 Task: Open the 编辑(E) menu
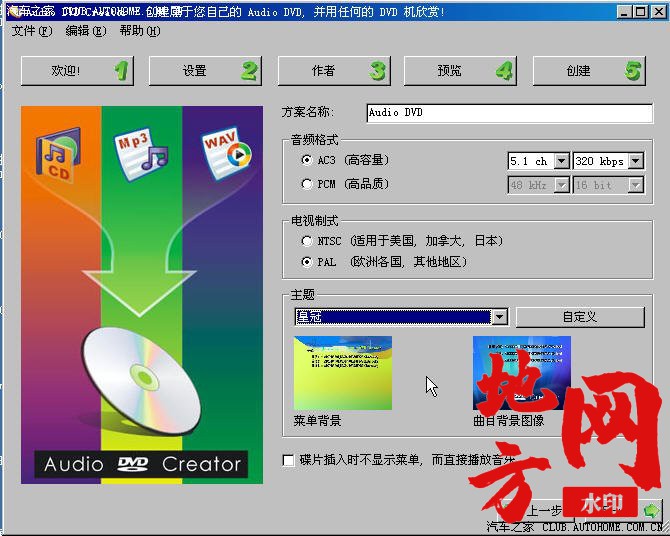[85, 31]
